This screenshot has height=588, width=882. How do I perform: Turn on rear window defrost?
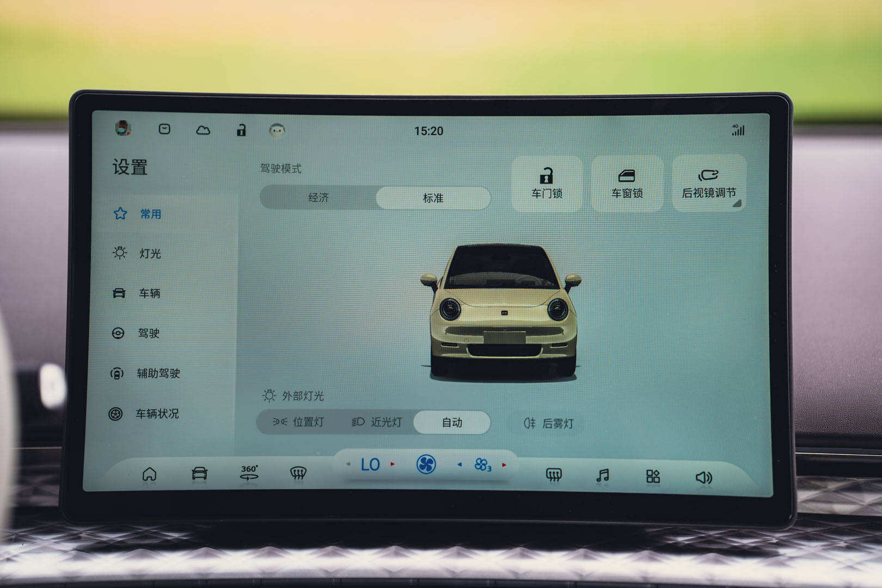click(553, 475)
